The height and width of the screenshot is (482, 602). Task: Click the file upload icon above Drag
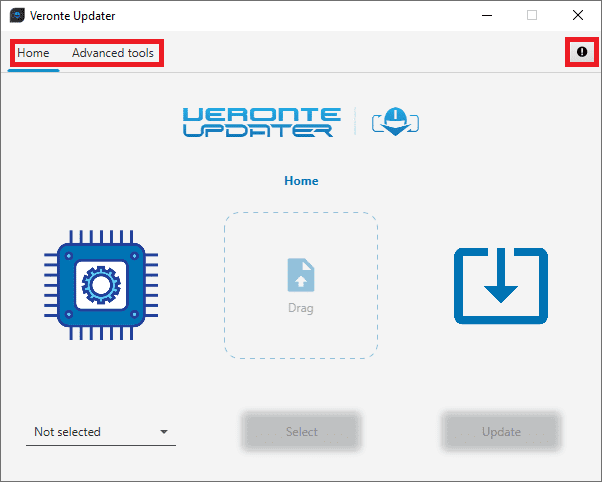[301, 275]
